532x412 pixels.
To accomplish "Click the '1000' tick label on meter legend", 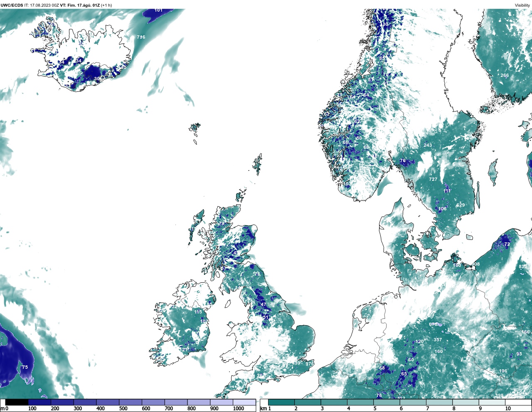I will (x=239, y=409).
